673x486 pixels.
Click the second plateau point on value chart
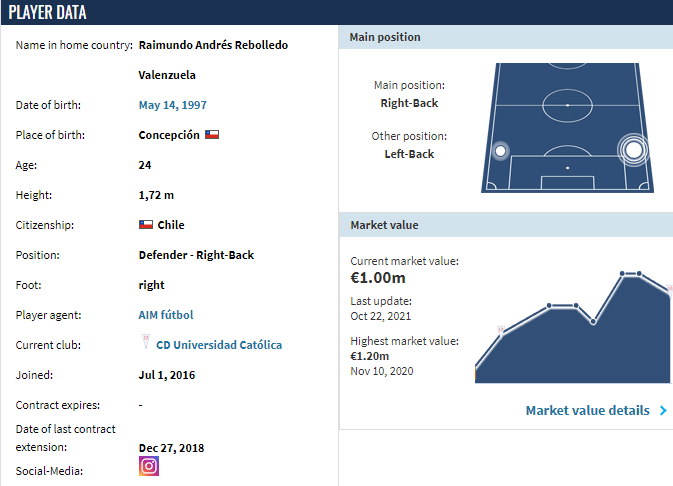[x=576, y=306]
